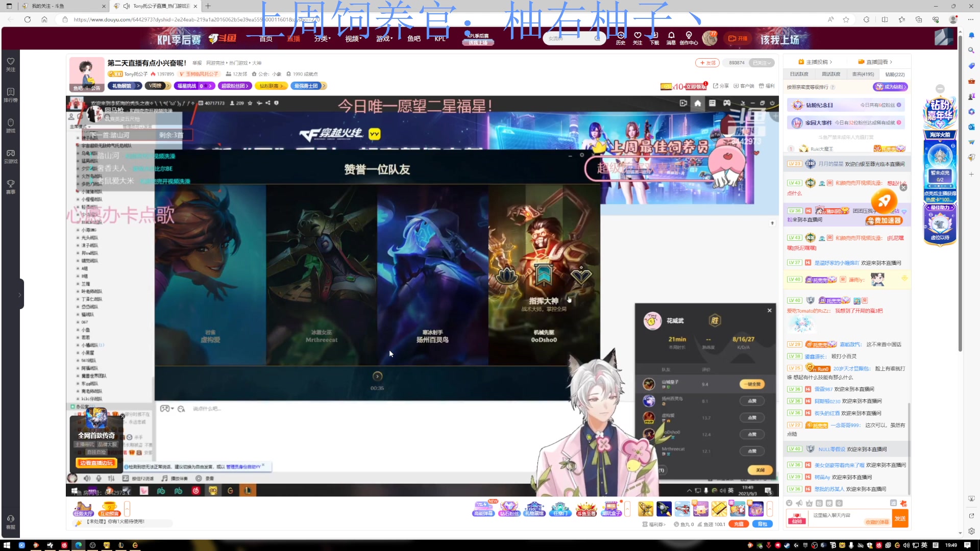
Task: Click the streamer avatar thumbnail
Action: click(87, 74)
